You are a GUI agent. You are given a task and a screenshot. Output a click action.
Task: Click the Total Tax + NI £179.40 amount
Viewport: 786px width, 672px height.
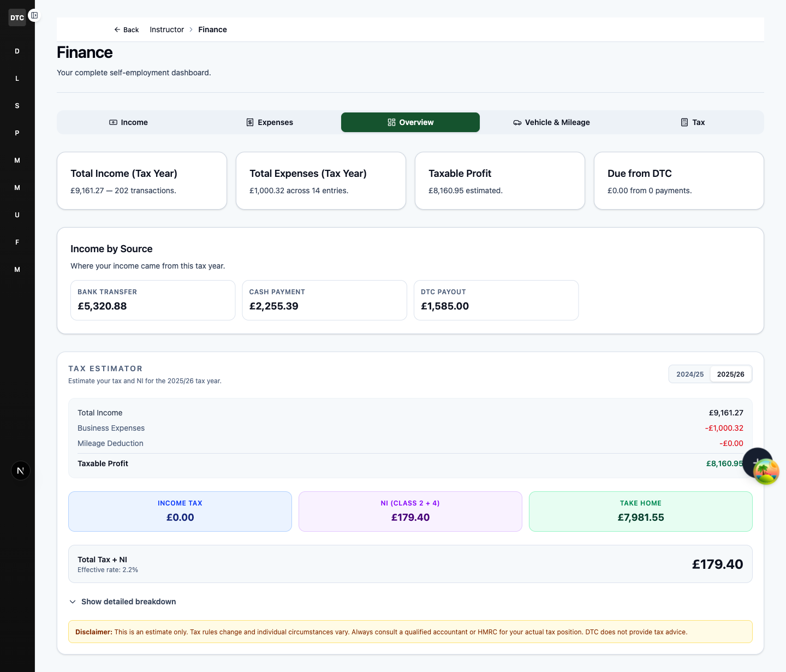pos(717,564)
